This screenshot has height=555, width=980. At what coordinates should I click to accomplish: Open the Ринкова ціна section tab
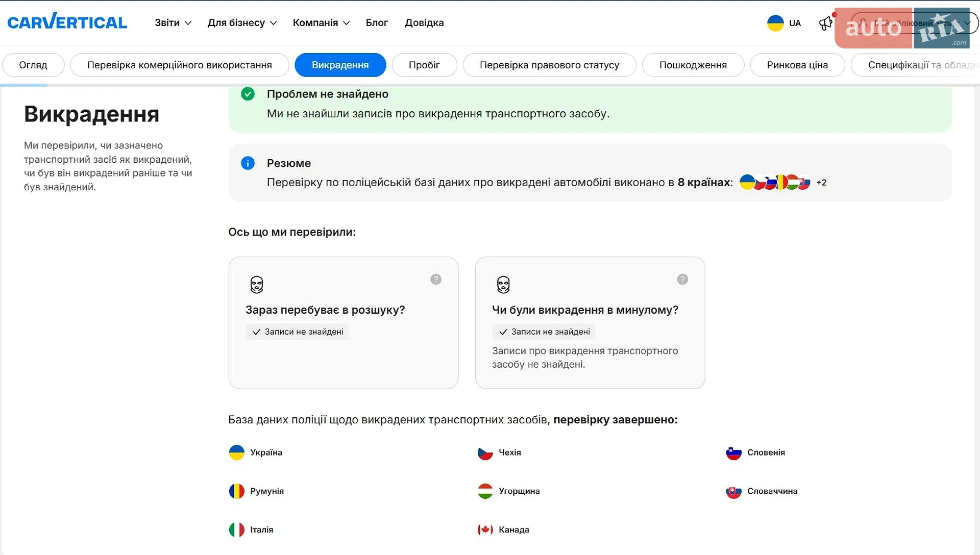(797, 65)
